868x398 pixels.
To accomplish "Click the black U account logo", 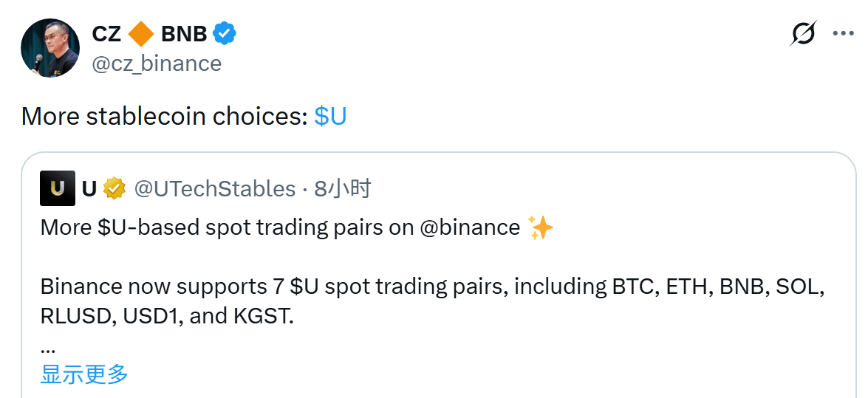I will click(x=58, y=189).
